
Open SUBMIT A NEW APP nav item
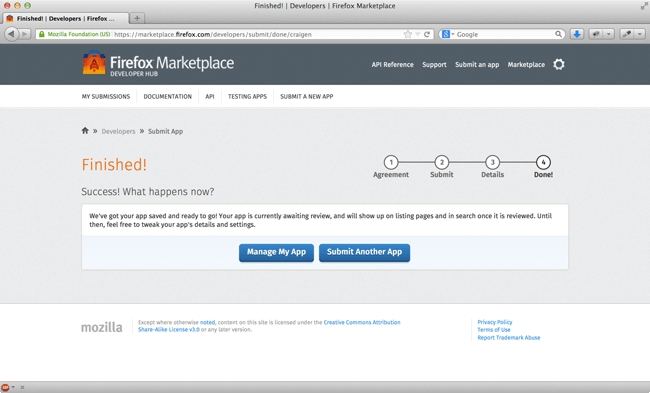306,97
